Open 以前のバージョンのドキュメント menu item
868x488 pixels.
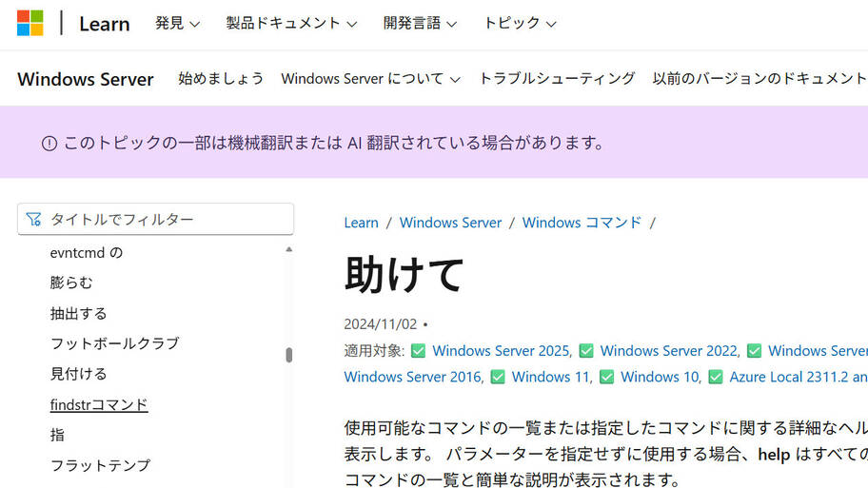759,79
